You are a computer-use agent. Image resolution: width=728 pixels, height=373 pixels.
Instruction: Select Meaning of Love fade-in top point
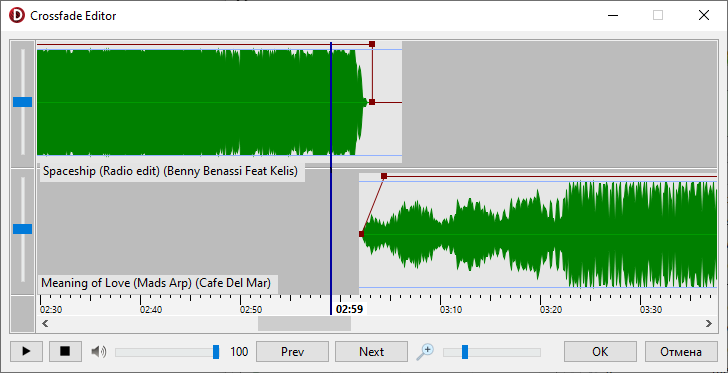[384, 176]
